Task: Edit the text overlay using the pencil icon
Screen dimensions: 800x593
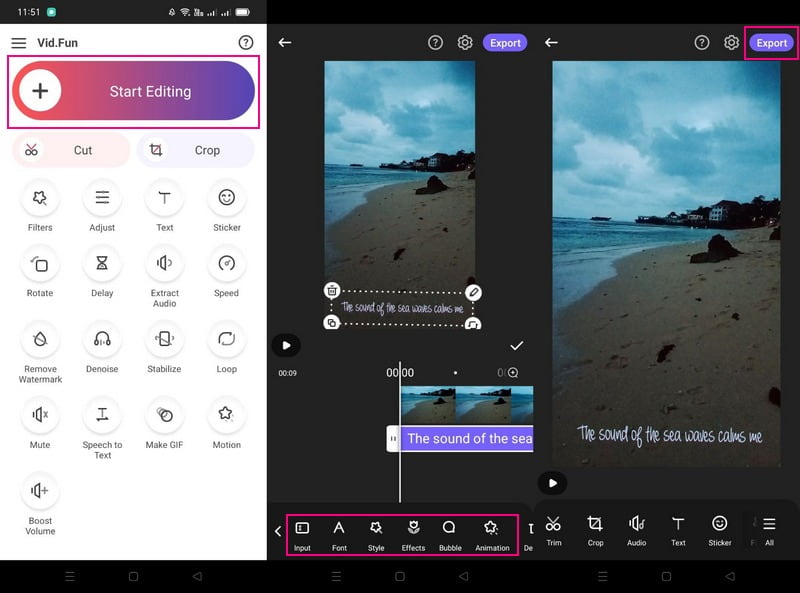Action: point(471,292)
